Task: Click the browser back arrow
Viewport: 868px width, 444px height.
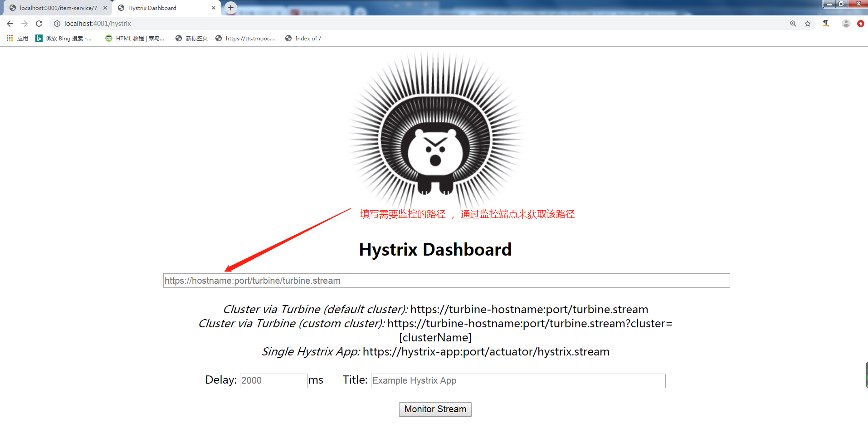Action: pyautogui.click(x=10, y=24)
